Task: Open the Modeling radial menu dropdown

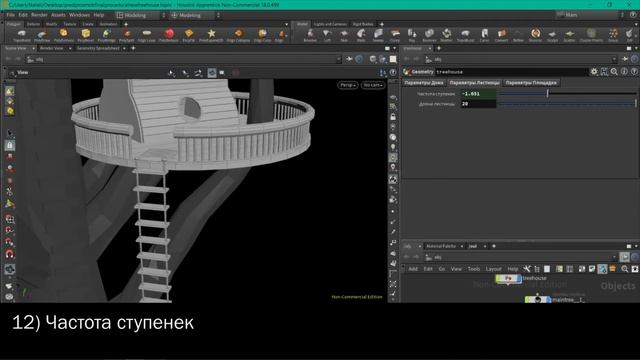Action: pyautogui.click(x=195, y=15)
